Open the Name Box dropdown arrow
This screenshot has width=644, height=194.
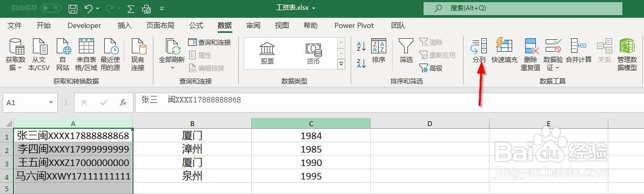(x=51, y=103)
